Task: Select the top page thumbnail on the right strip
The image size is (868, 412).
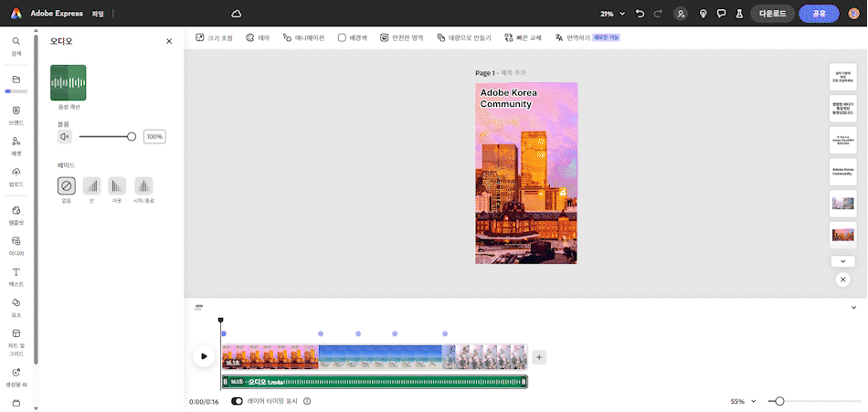Action: [x=842, y=77]
